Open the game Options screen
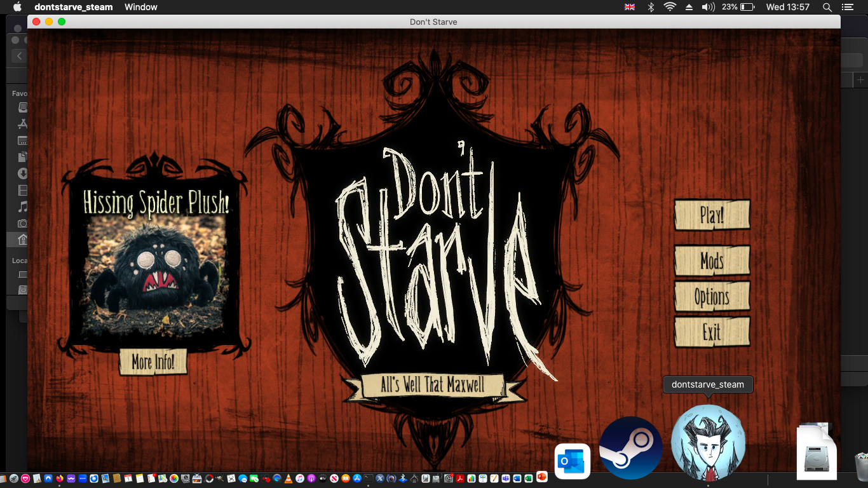Screen dimensions: 868x488 (x=712, y=297)
